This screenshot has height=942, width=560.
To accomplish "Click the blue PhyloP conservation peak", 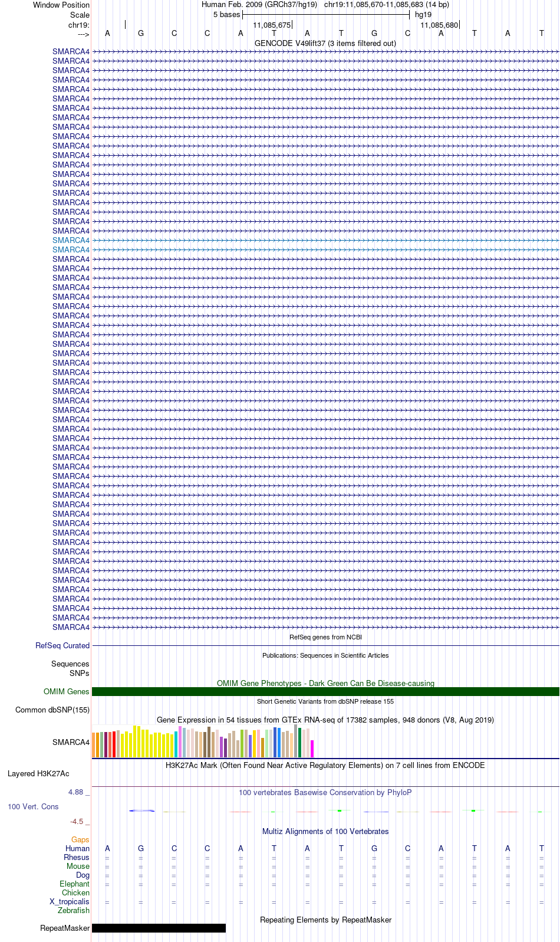I will click(141, 810).
